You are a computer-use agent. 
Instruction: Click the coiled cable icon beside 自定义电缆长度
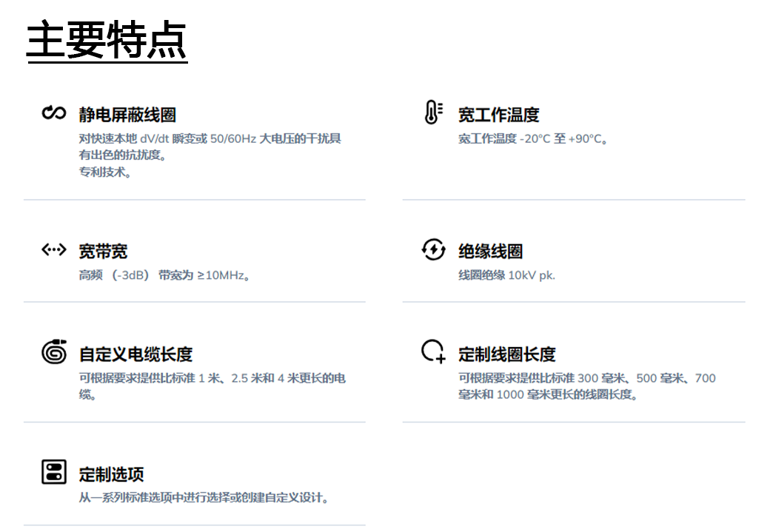(x=54, y=351)
